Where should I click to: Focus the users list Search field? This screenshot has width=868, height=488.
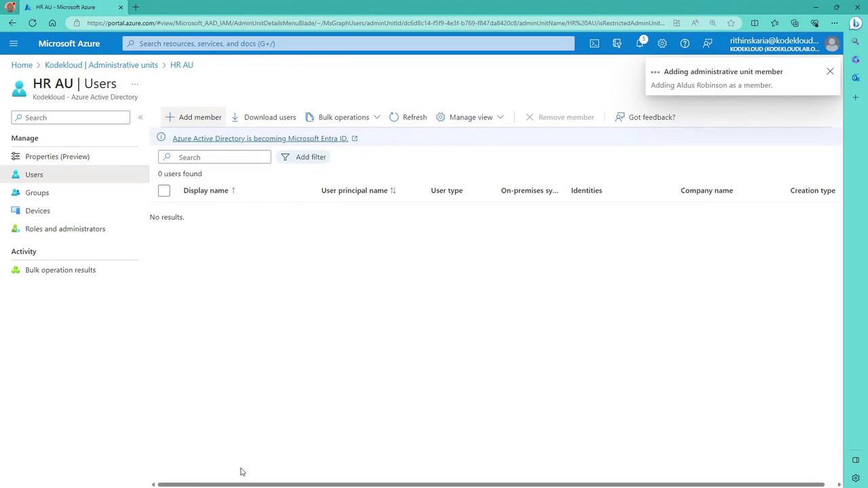[x=214, y=157]
